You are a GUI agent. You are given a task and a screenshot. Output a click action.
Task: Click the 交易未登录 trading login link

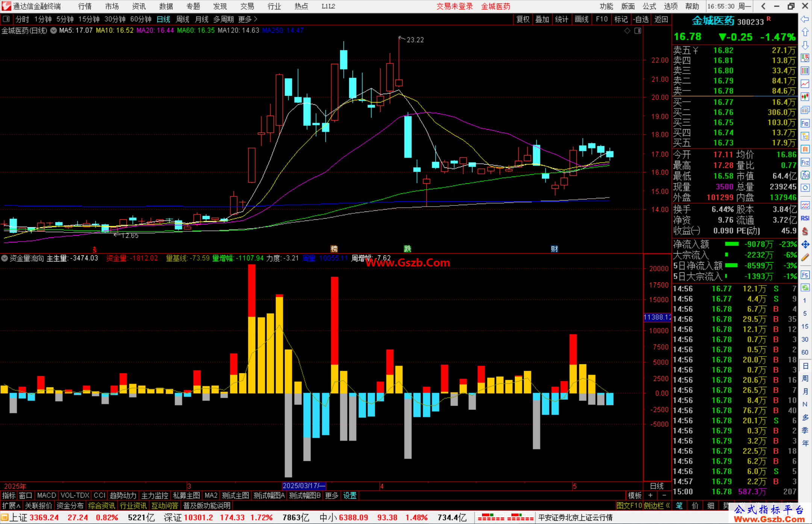coord(454,6)
